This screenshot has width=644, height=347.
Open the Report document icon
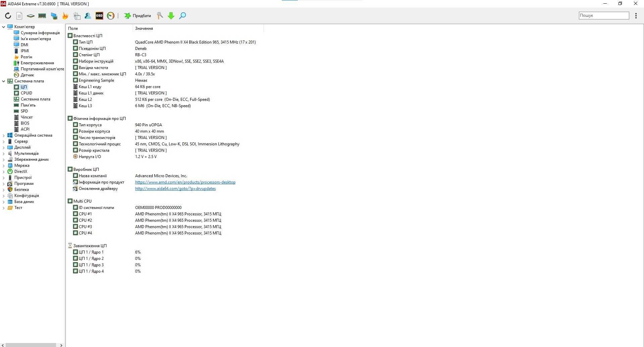pyautogui.click(x=19, y=15)
